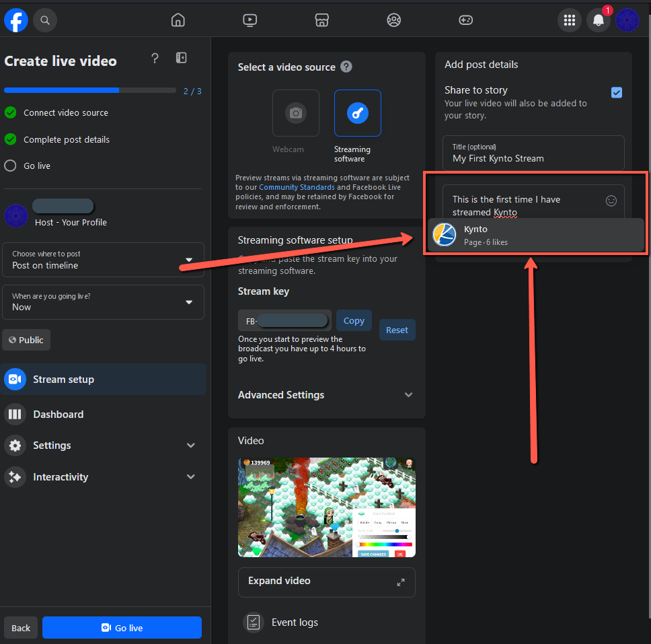Click the Dashboard columns icon
The height and width of the screenshot is (644, 651).
(15, 415)
